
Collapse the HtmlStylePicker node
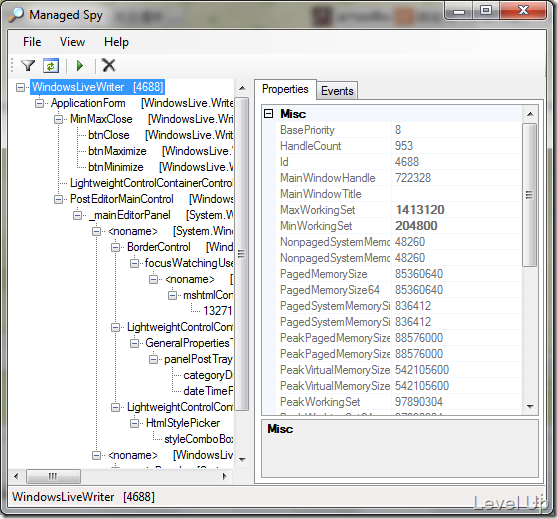pos(134,424)
